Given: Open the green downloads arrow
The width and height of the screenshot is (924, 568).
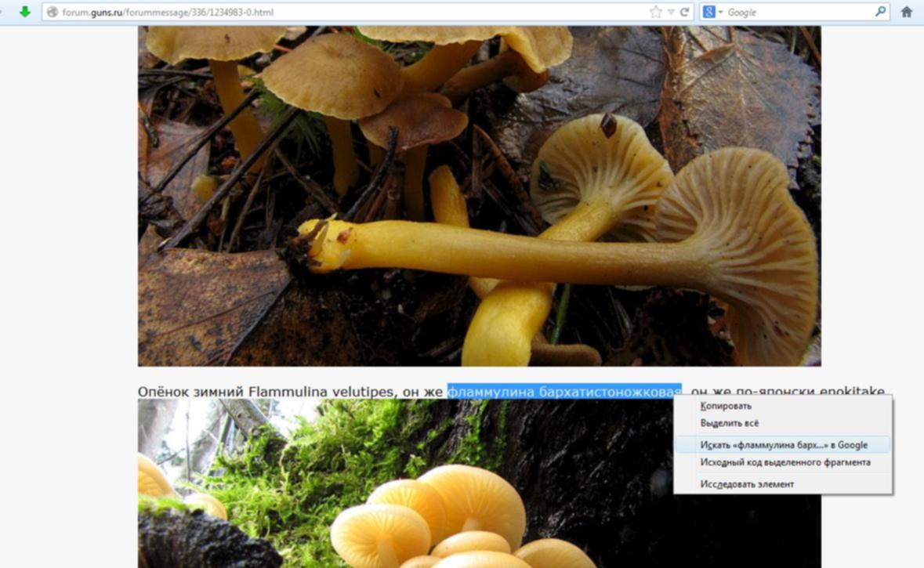Looking at the screenshot, I should click(x=25, y=12).
